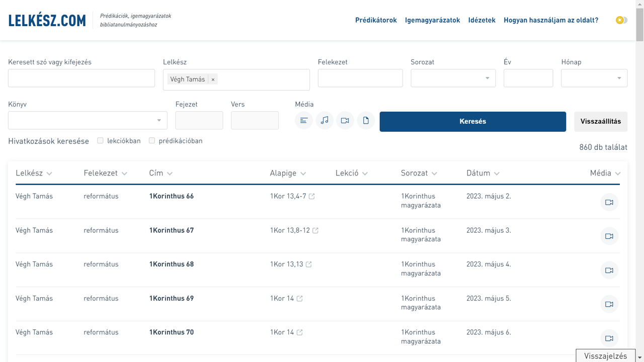The image size is (644, 362).
Task: Open external link in 1Korinthus 70 row
Action: pyautogui.click(x=299, y=332)
